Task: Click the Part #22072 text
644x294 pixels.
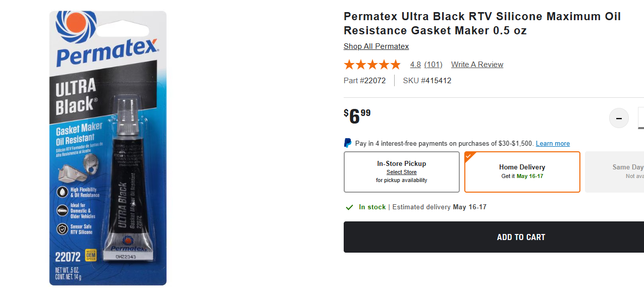Action: (x=364, y=81)
